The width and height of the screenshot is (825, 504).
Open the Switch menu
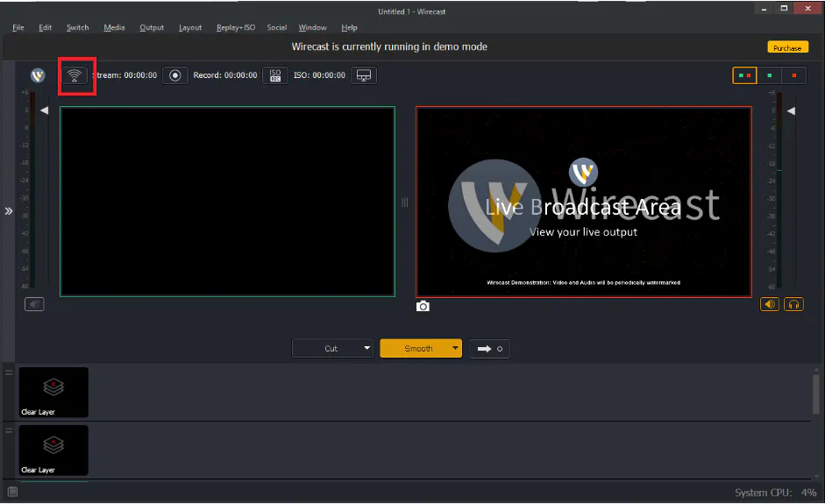pyautogui.click(x=77, y=27)
